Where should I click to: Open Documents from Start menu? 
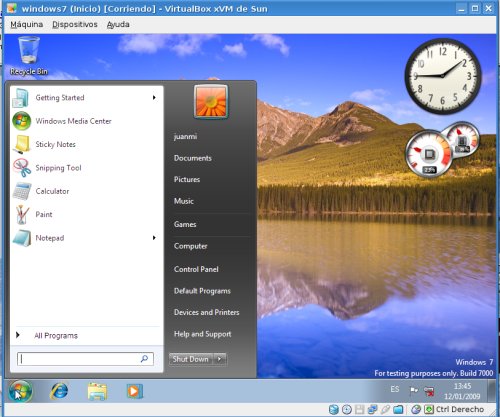tap(193, 158)
